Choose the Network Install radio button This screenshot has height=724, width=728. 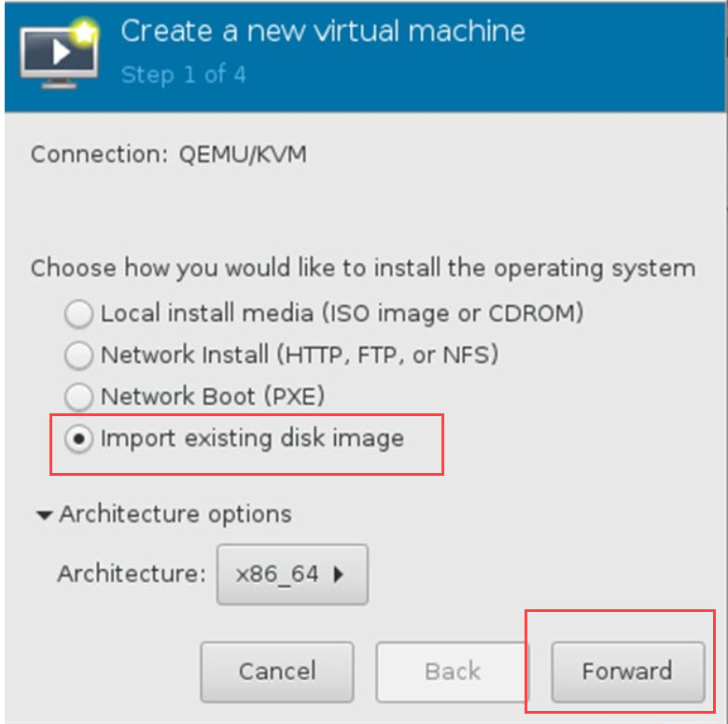tap(78, 355)
